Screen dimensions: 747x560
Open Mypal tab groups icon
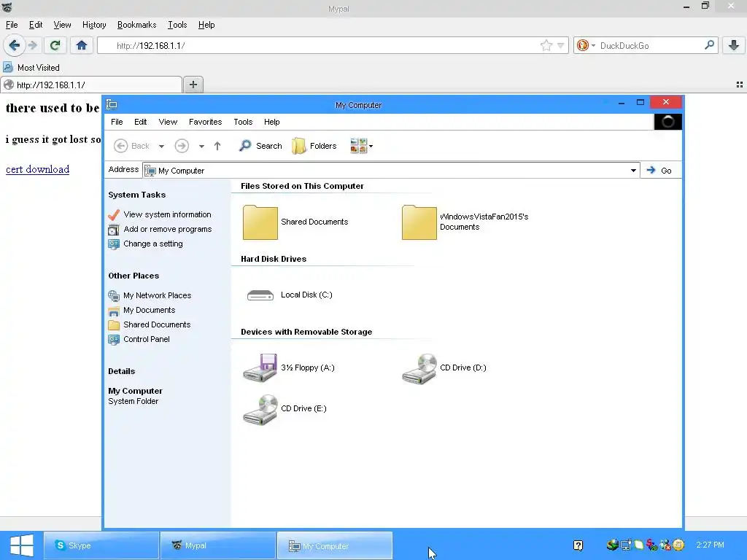click(x=740, y=85)
